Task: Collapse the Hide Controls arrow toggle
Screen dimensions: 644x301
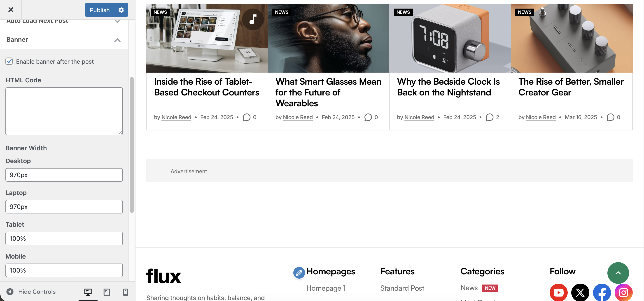Action: pos(10,292)
